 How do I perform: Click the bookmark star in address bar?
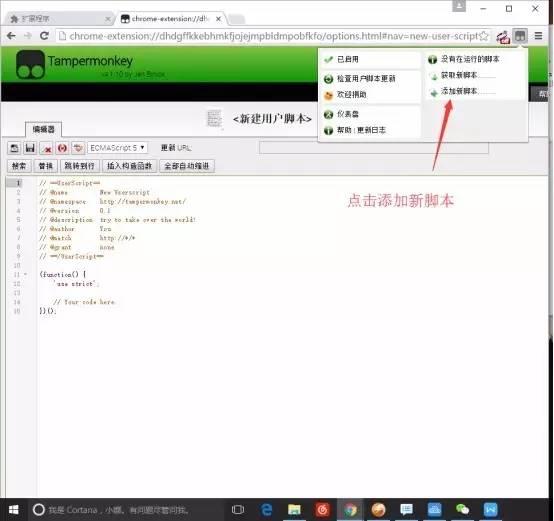click(484, 36)
